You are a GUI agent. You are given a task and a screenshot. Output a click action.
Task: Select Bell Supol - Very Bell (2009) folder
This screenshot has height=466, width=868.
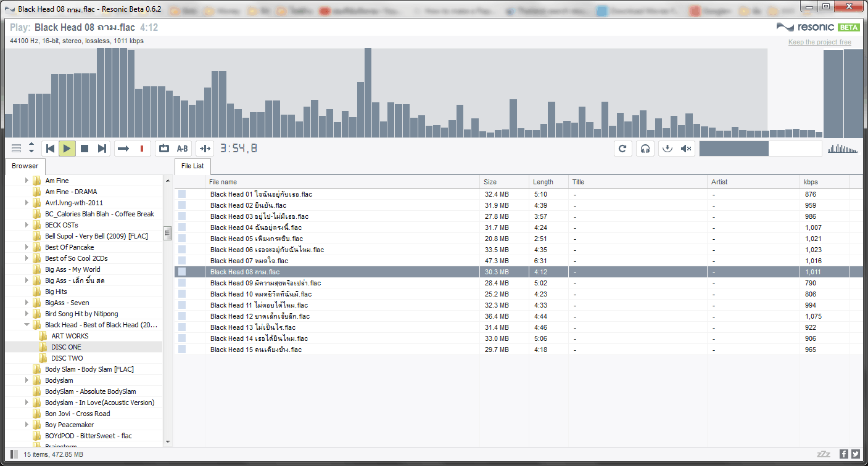pyautogui.click(x=96, y=236)
